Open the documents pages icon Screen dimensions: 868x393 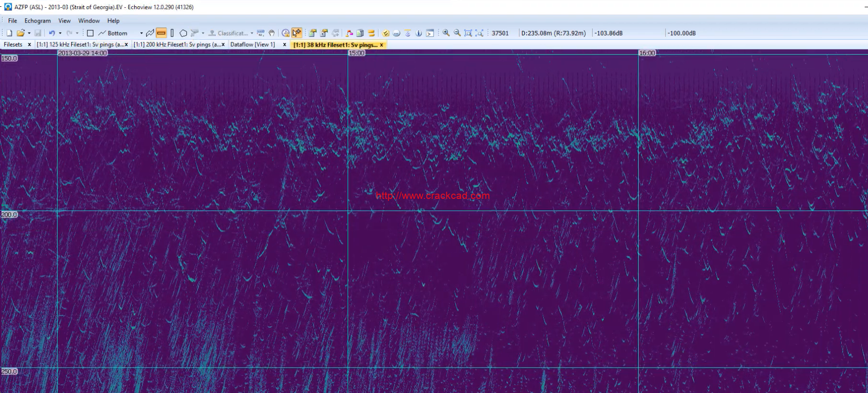[x=360, y=33]
